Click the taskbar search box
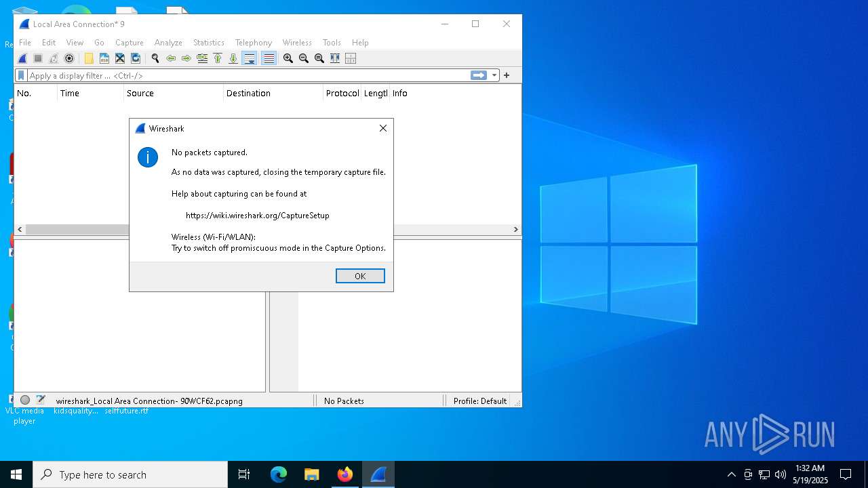 click(130, 474)
